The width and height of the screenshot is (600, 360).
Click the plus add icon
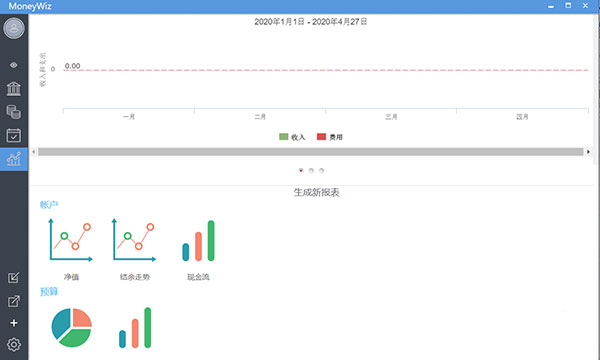pyautogui.click(x=14, y=323)
